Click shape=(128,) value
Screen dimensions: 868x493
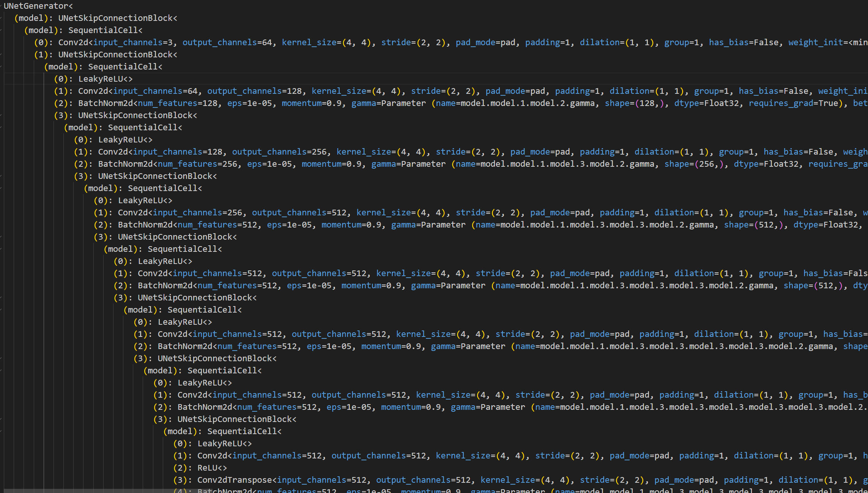click(x=635, y=103)
